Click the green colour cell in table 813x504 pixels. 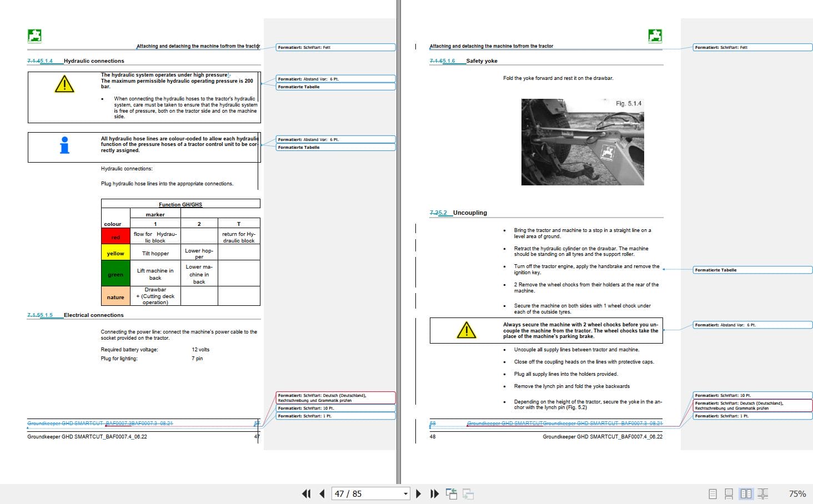(x=116, y=274)
